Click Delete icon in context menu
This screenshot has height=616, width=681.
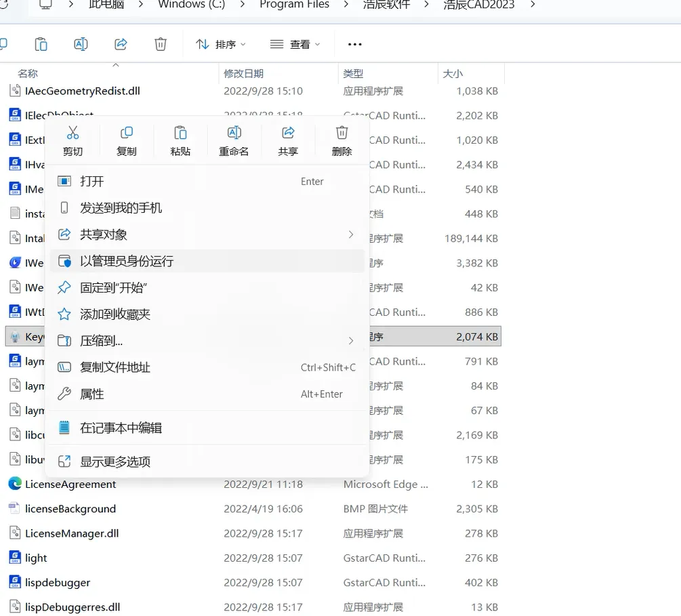click(x=342, y=133)
